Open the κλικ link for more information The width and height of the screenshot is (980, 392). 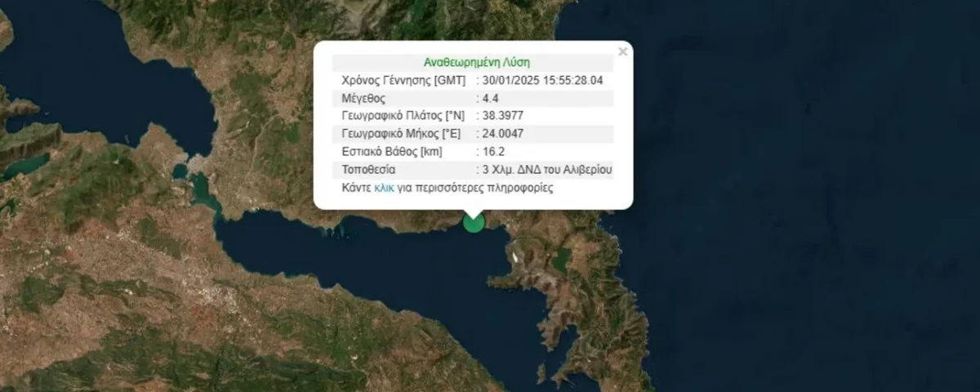[x=385, y=188]
